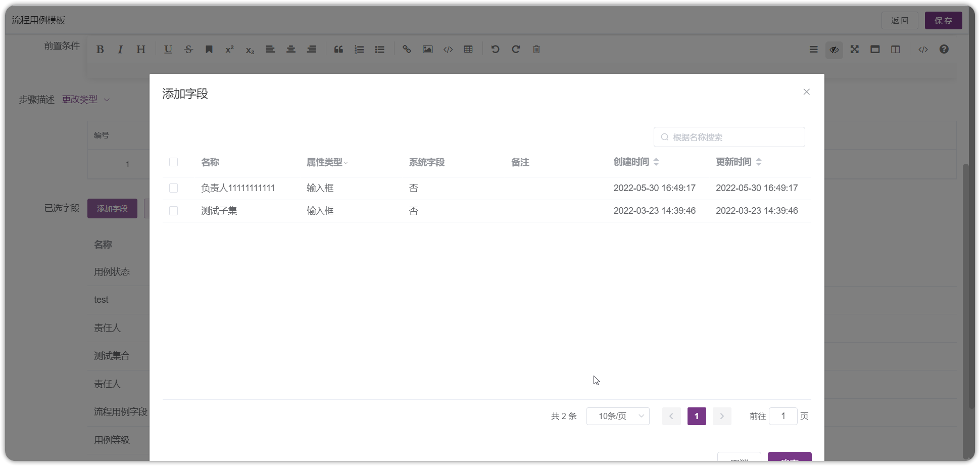Click the 保存 button
This screenshot has height=466, width=980.
click(x=943, y=21)
